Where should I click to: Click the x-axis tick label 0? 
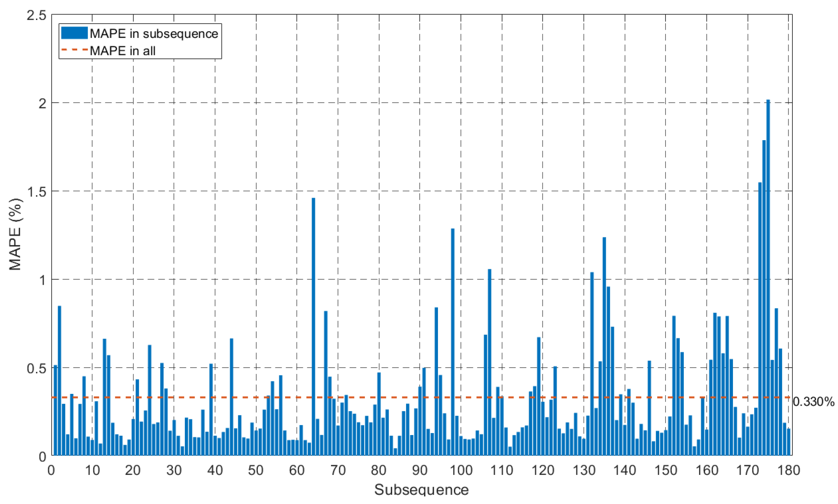tap(51, 470)
